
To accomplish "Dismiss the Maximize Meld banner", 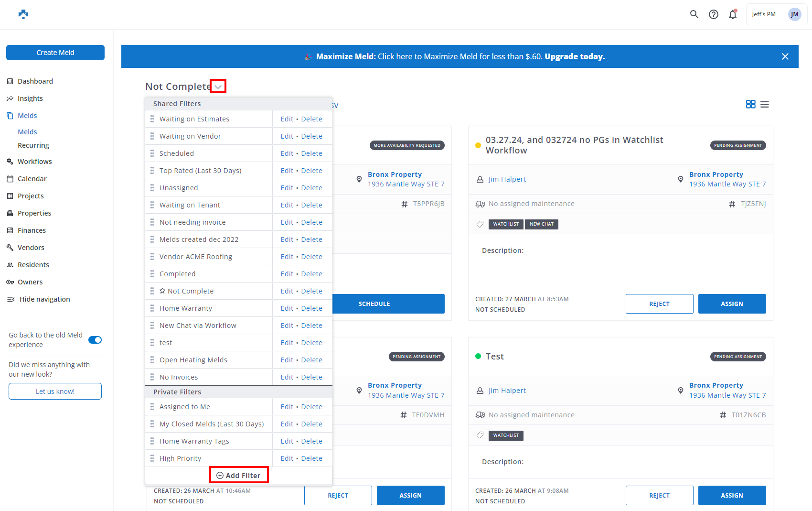I will tap(785, 56).
